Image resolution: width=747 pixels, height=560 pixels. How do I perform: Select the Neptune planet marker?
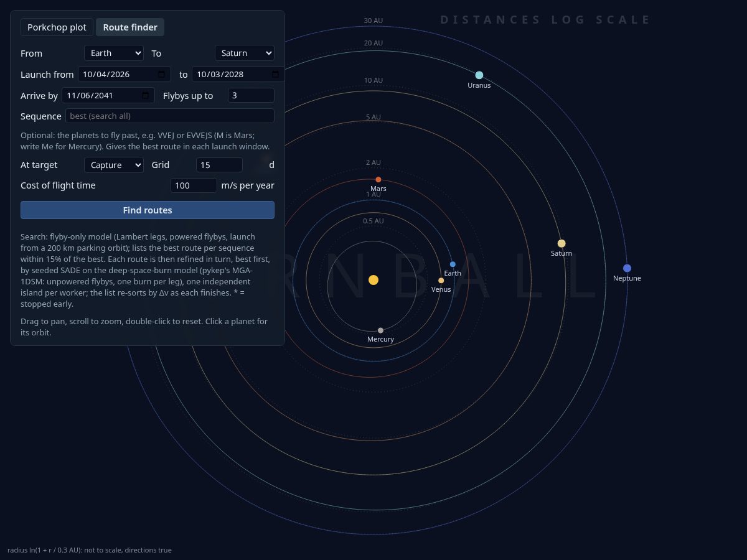(x=627, y=268)
